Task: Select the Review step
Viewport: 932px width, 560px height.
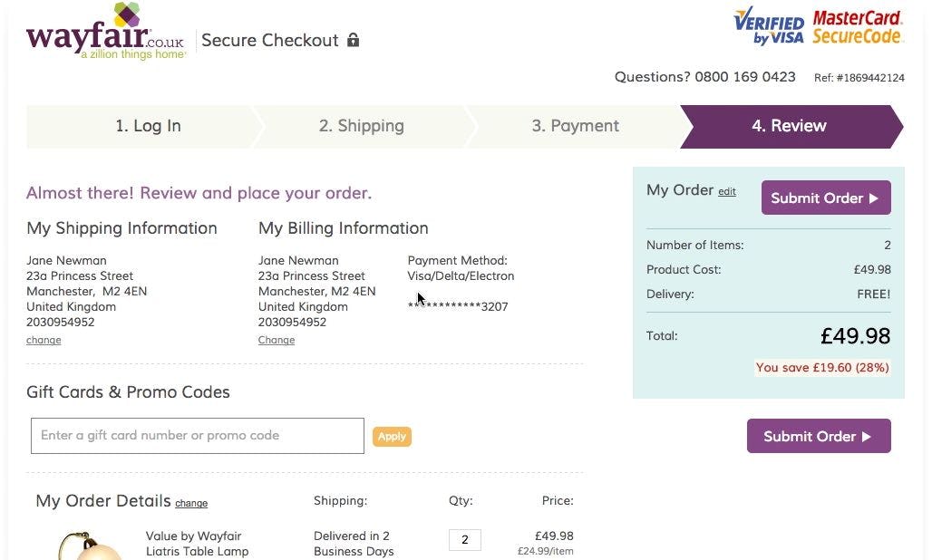Action: [789, 126]
